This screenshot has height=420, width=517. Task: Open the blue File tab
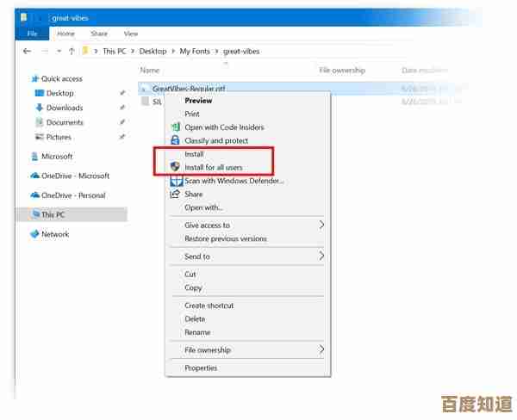coord(33,34)
